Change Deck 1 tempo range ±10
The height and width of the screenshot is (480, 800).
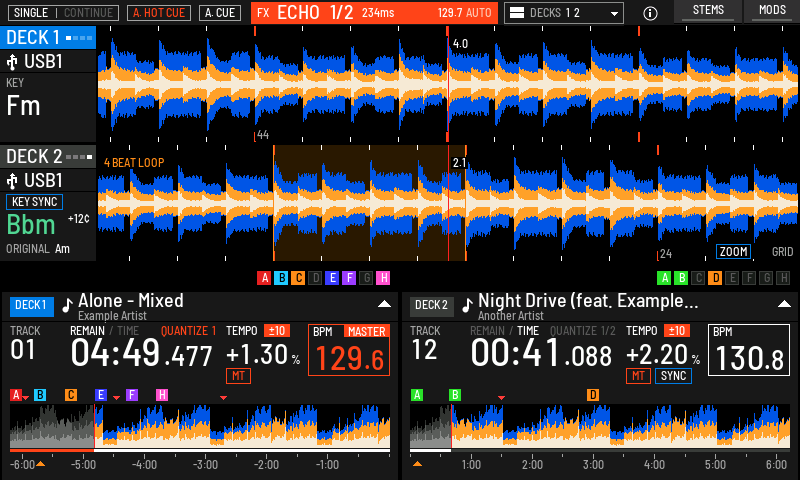pyautogui.click(x=277, y=331)
